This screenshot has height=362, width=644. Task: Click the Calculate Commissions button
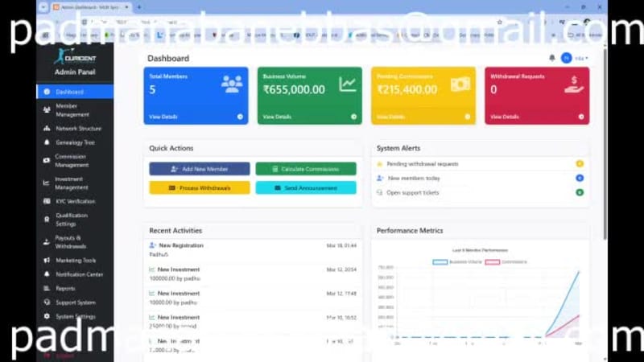[x=306, y=169]
